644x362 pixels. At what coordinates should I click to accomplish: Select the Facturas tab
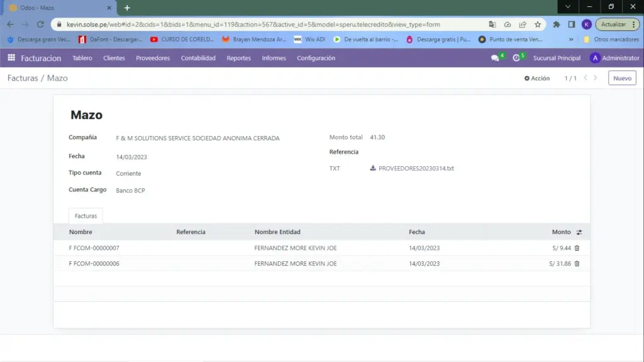(x=86, y=216)
